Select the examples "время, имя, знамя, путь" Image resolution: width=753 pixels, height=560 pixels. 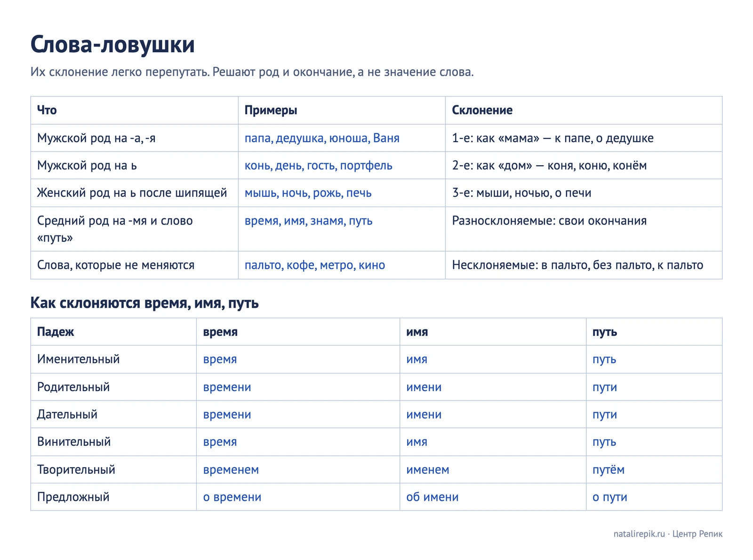pyautogui.click(x=309, y=221)
